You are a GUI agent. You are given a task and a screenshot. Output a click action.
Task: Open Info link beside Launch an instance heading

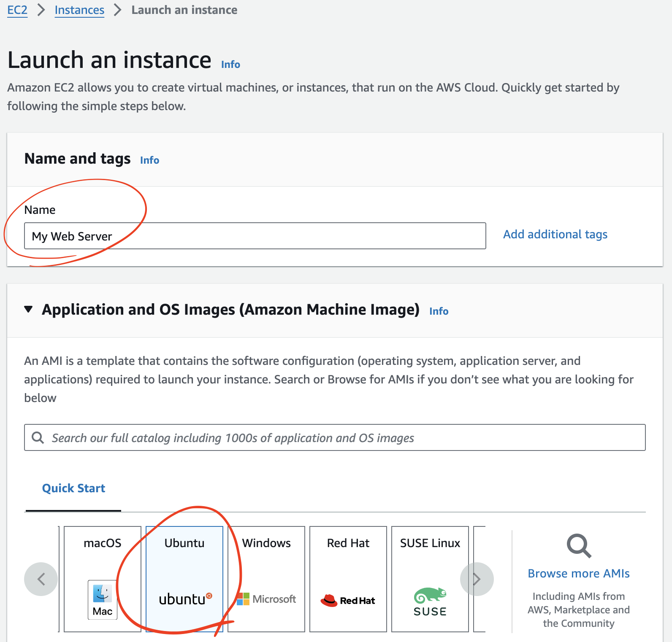click(230, 65)
